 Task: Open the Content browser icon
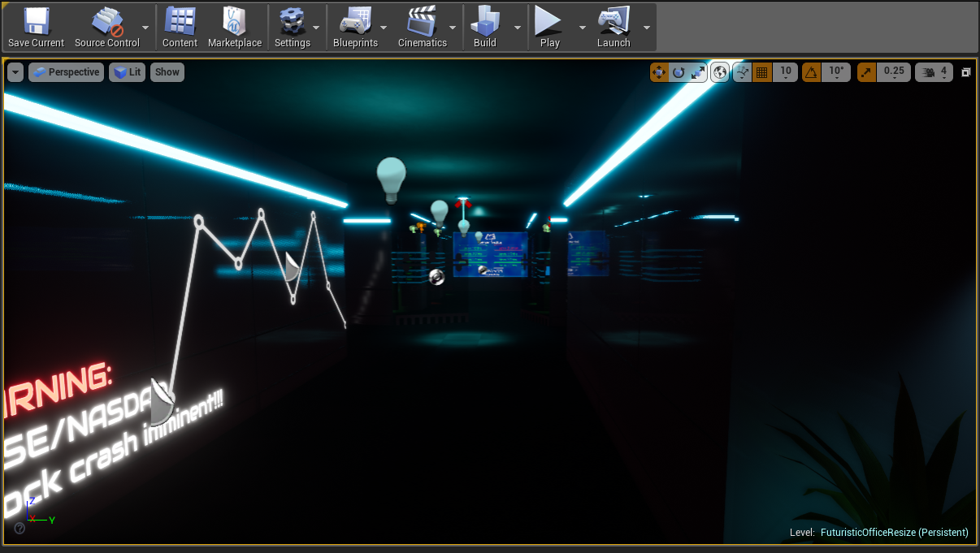(x=180, y=27)
